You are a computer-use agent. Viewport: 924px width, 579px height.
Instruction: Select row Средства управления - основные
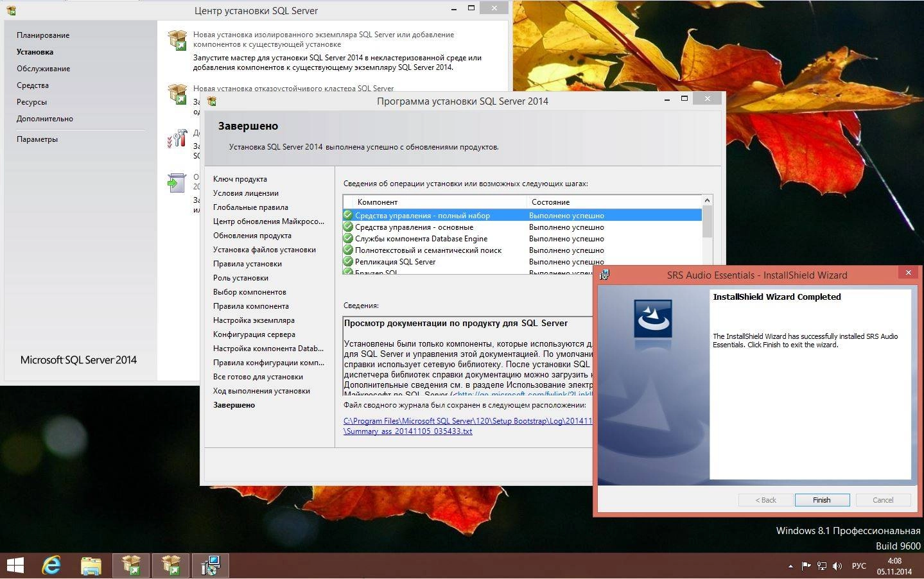[x=522, y=227]
